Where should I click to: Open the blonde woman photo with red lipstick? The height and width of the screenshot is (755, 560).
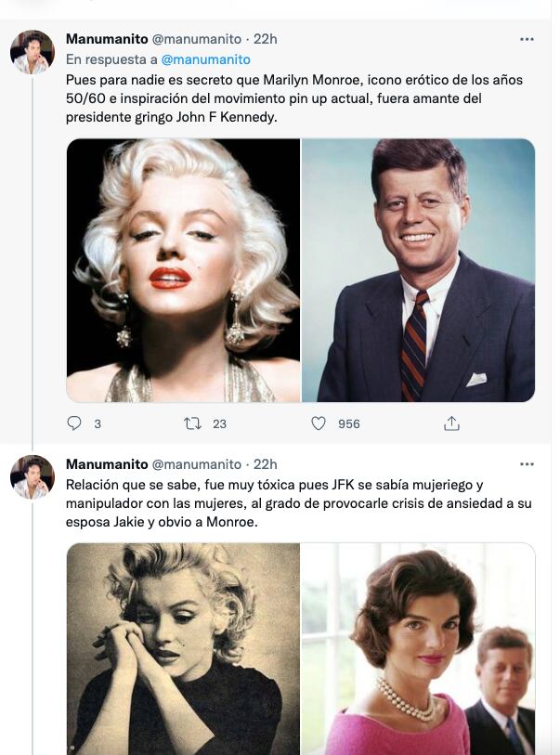pos(184,270)
